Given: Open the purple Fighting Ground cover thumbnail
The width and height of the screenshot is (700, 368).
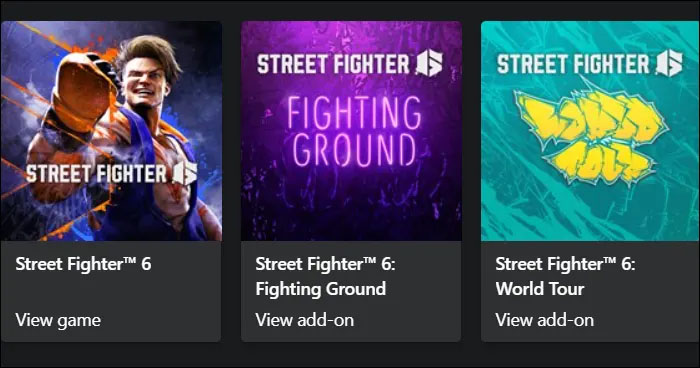Looking at the screenshot, I should [351, 131].
